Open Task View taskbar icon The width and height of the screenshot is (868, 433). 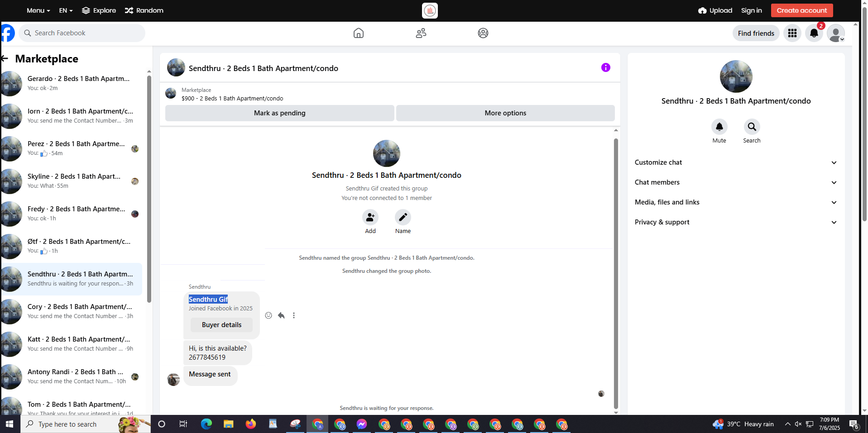(x=183, y=424)
